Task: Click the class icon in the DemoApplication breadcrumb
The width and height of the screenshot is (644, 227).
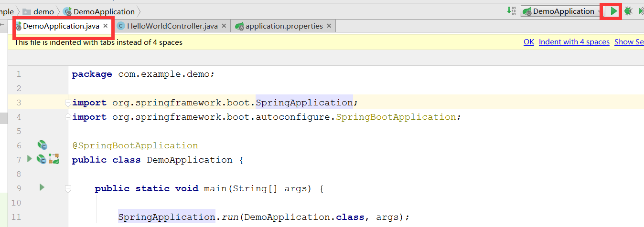Action: (x=67, y=11)
